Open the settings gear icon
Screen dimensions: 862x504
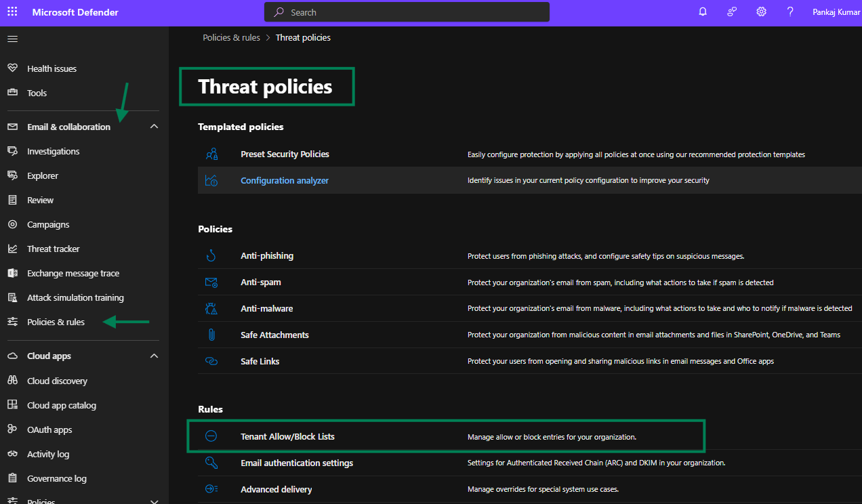click(x=761, y=12)
